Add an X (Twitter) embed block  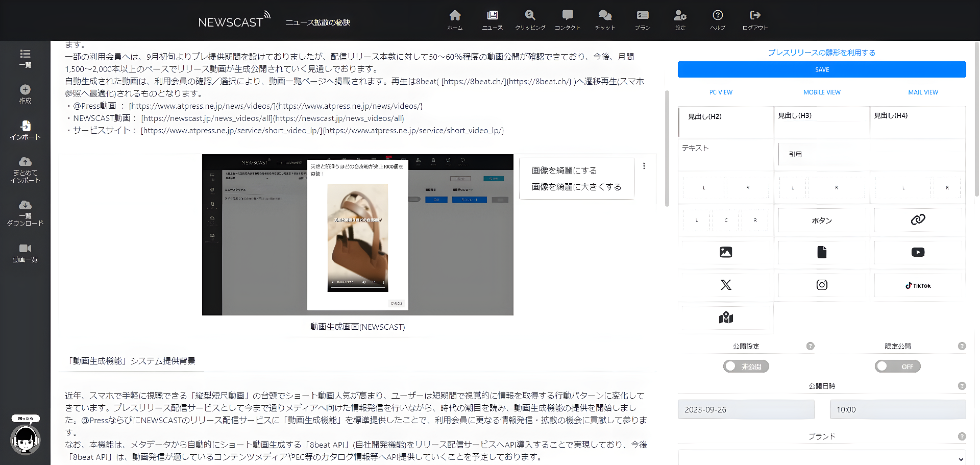tap(726, 285)
